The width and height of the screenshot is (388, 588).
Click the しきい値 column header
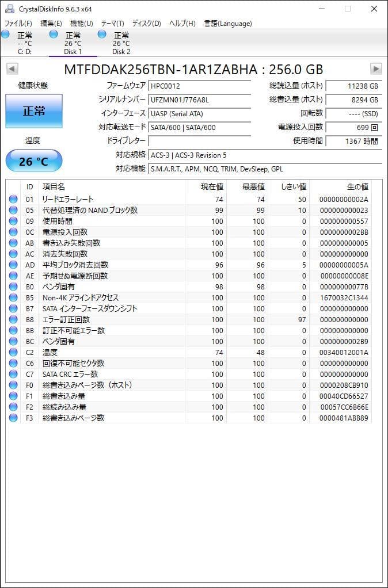point(289,187)
